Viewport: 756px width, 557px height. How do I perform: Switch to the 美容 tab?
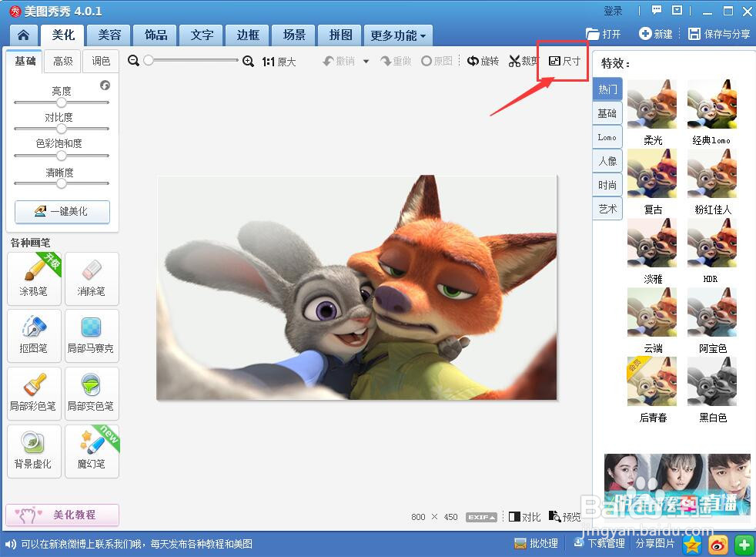pyautogui.click(x=109, y=35)
